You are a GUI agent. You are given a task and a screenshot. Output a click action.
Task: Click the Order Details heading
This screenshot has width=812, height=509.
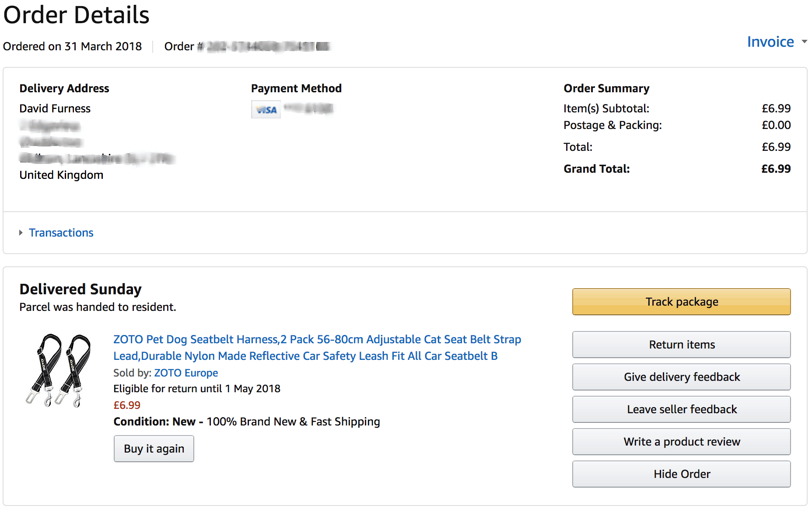click(76, 15)
